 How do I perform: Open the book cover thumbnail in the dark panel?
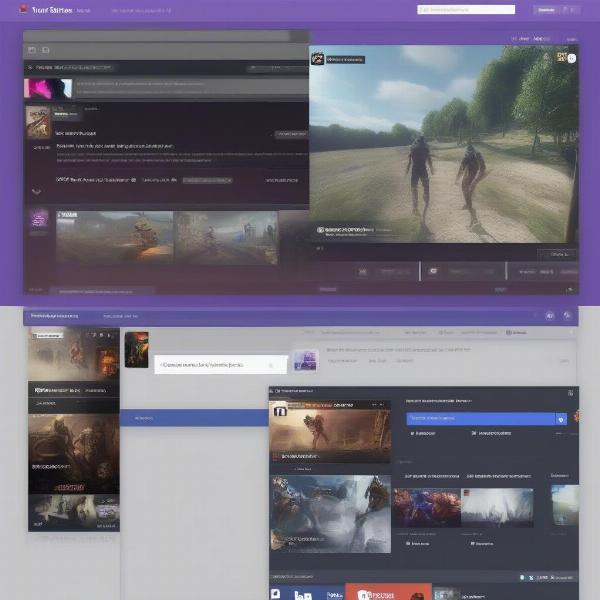click(x=38, y=122)
